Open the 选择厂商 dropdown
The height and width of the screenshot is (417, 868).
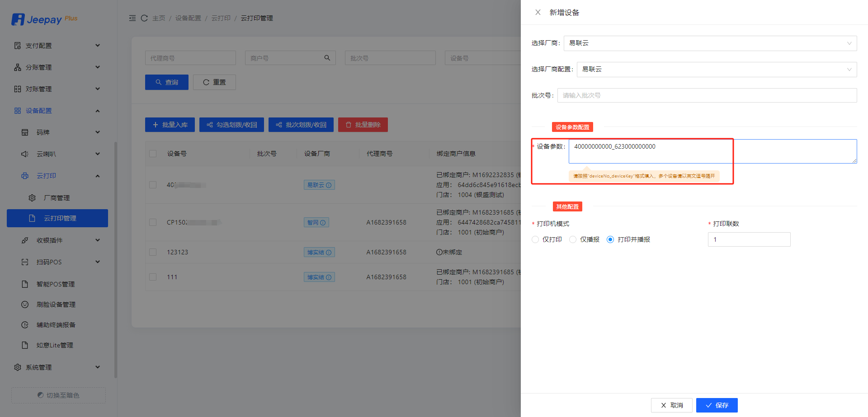[x=710, y=43]
